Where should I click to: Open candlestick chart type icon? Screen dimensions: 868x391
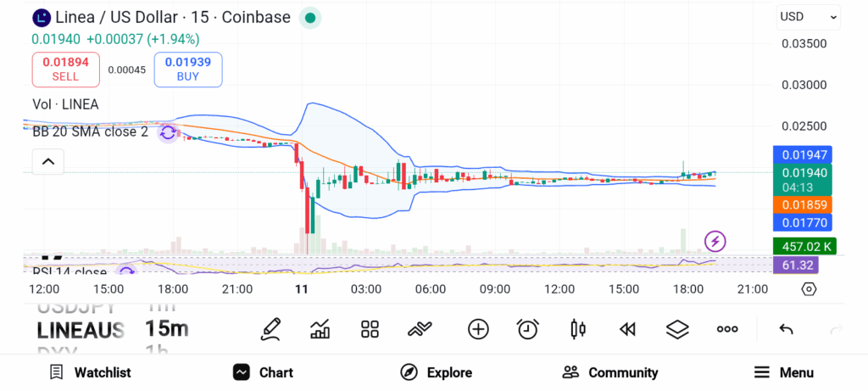[x=578, y=329]
